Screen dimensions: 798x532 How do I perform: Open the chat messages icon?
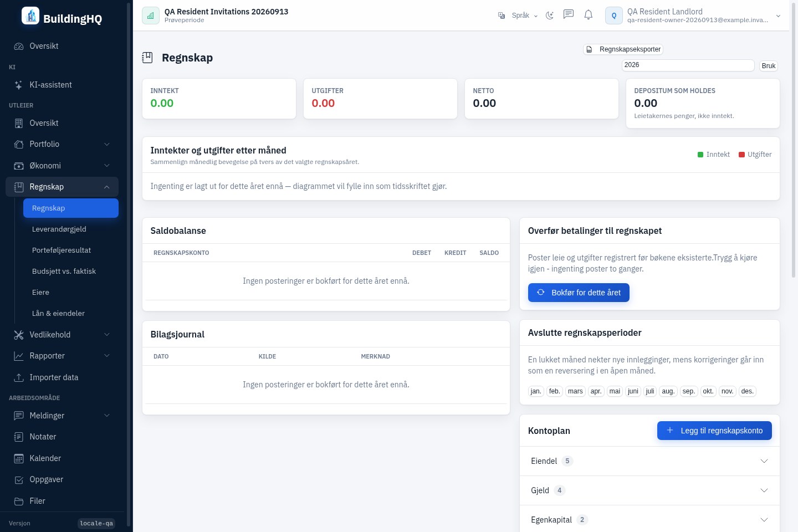(x=569, y=15)
